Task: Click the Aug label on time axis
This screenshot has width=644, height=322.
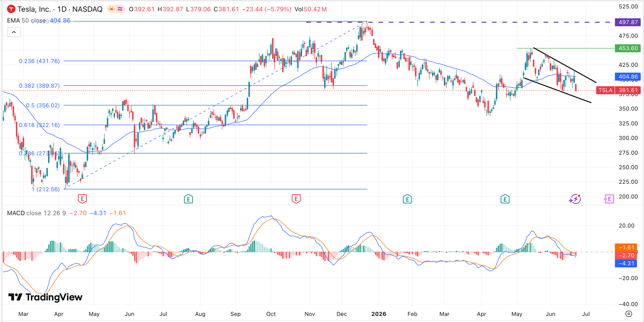Action: coord(200,314)
